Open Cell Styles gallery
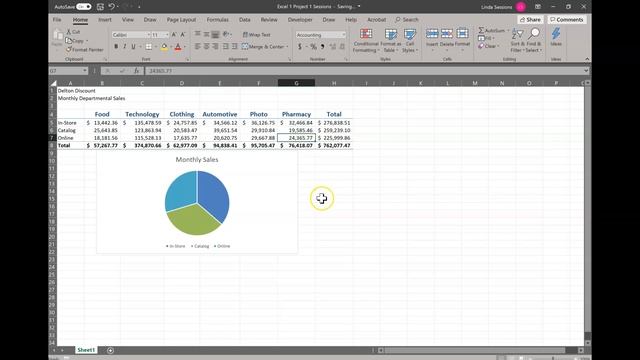 pos(409,40)
